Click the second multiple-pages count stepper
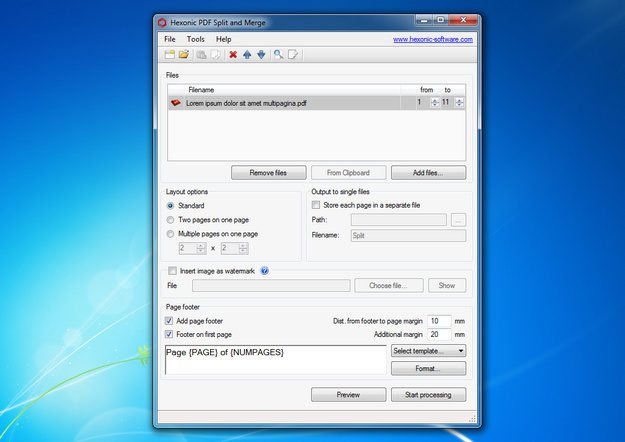 click(x=243, y=248)
